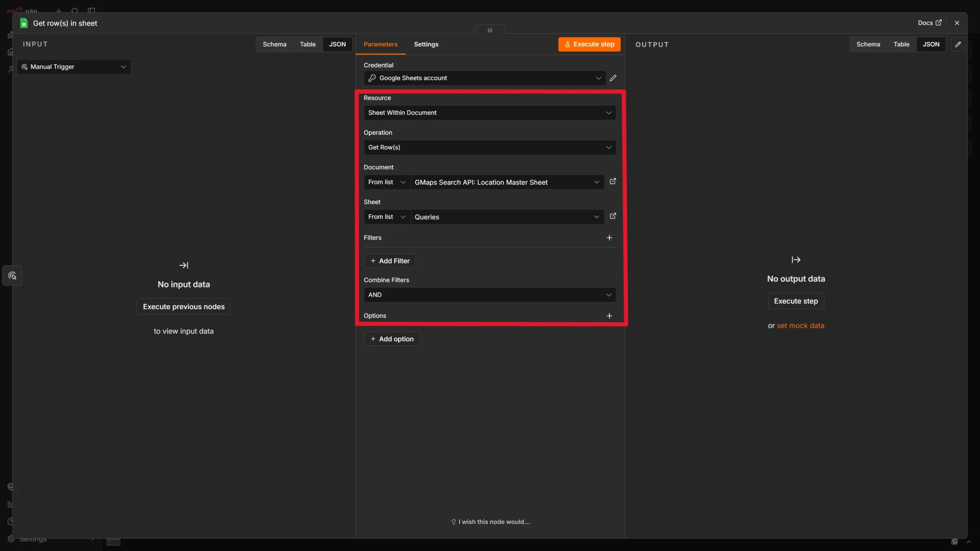This screenshot has height=551, width=980.
Task: Open Docs external link
Action: (929, 23)
